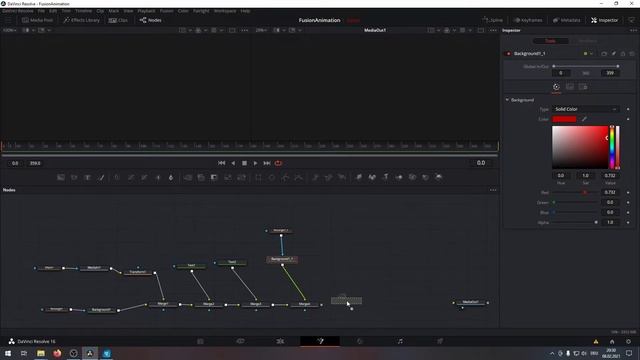Select the MediaOut1 node

coord(471,302)
